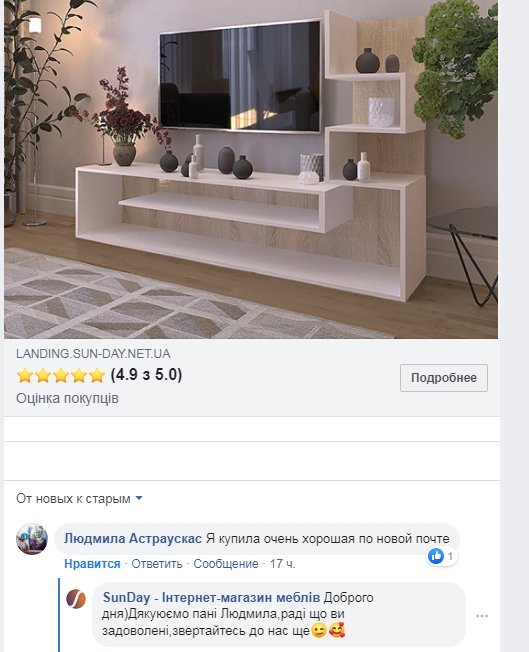
Task: Expand the 'От новых к старым' sort dropdown
Action: coord(79,498)
